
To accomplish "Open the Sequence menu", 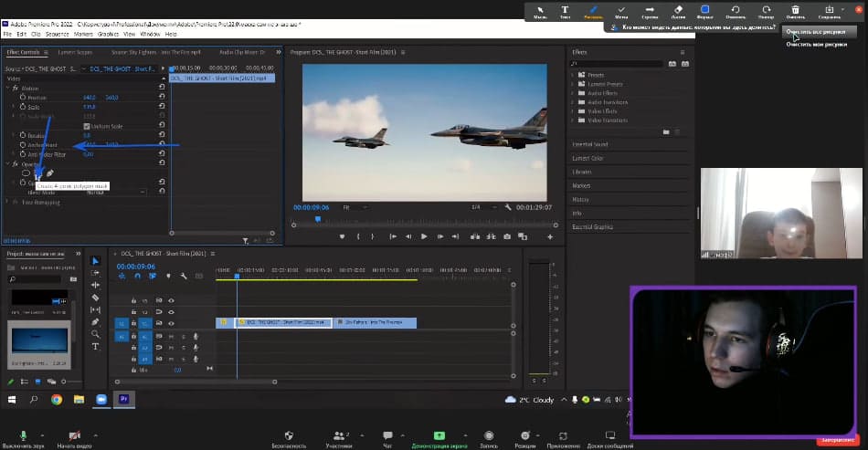I will pyautogui.click(x=57, y=35).
